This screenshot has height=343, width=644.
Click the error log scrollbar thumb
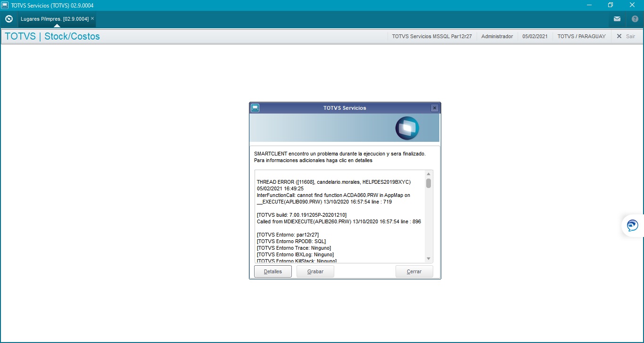point(429,183)
